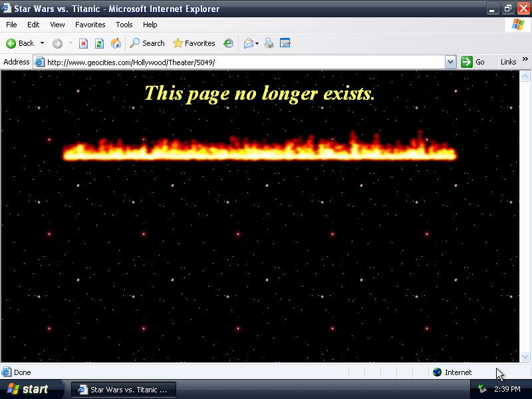The width and height of the screenshot is (532, 399).
Task: Click the greyed-out Forward arrow icon
Action: (57, 43)
